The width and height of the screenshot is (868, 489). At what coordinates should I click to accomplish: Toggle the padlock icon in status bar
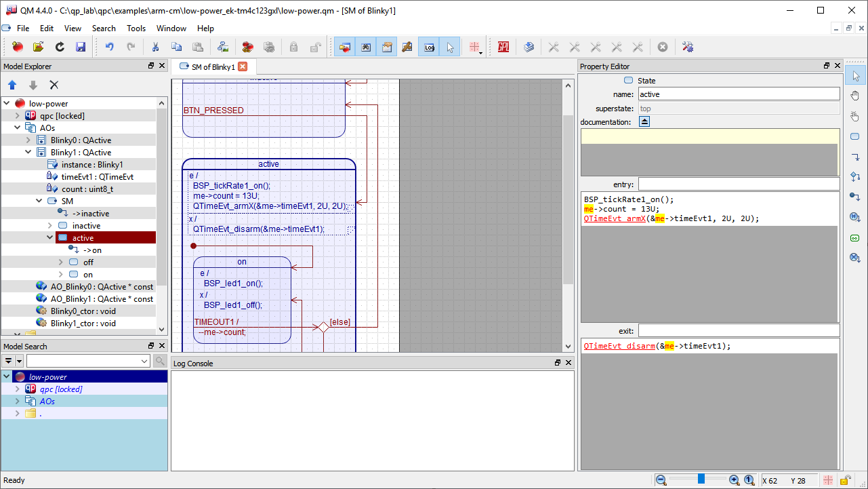845,480
